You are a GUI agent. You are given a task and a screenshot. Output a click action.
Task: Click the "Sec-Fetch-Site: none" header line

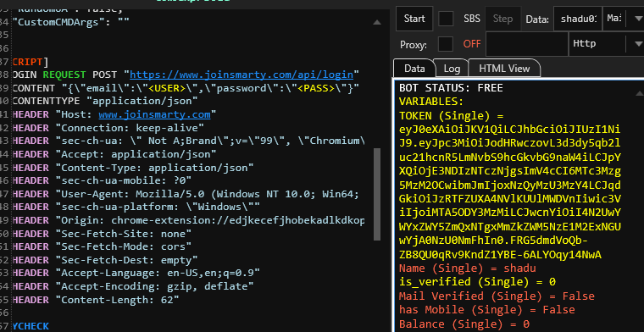[x=103, y=234]
